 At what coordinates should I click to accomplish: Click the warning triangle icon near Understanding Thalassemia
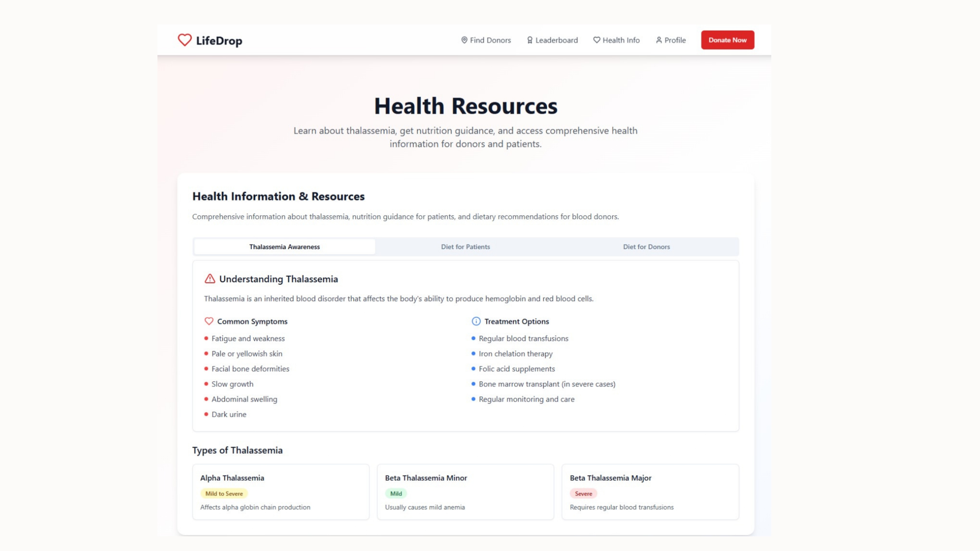click(210, 279)
